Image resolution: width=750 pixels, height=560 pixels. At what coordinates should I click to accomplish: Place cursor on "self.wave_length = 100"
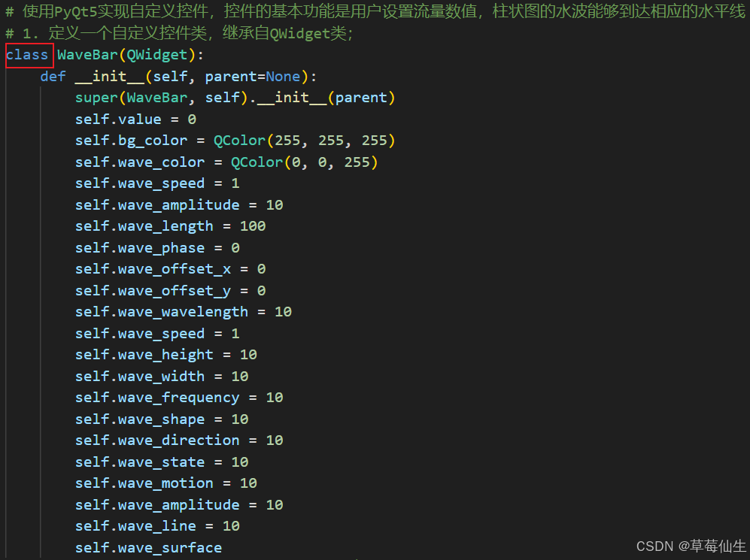coord(170,226)
